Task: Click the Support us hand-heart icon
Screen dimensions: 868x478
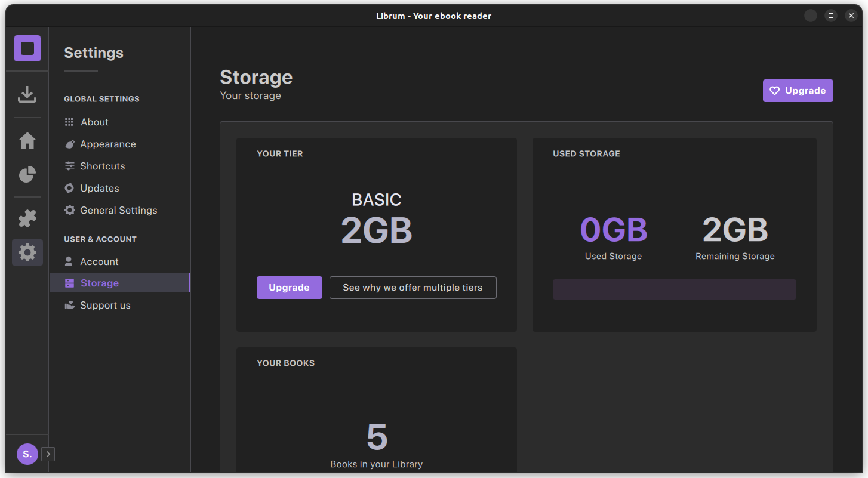Action: coord(69,305)
